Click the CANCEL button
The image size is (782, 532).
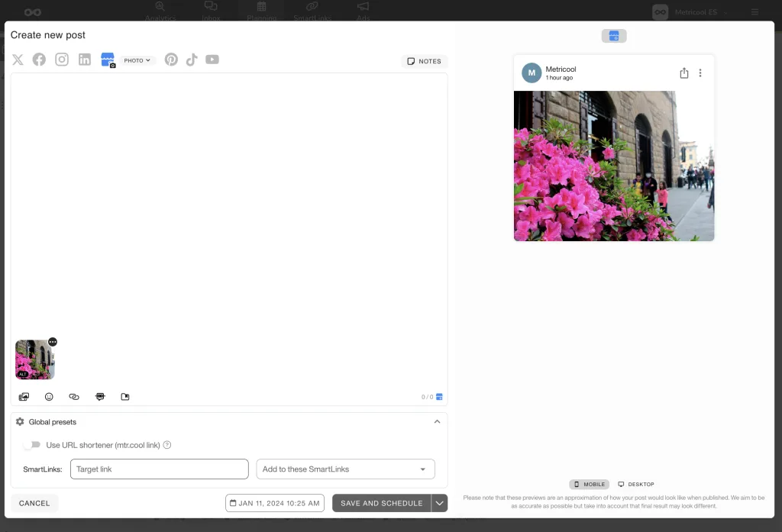[34, 503]
